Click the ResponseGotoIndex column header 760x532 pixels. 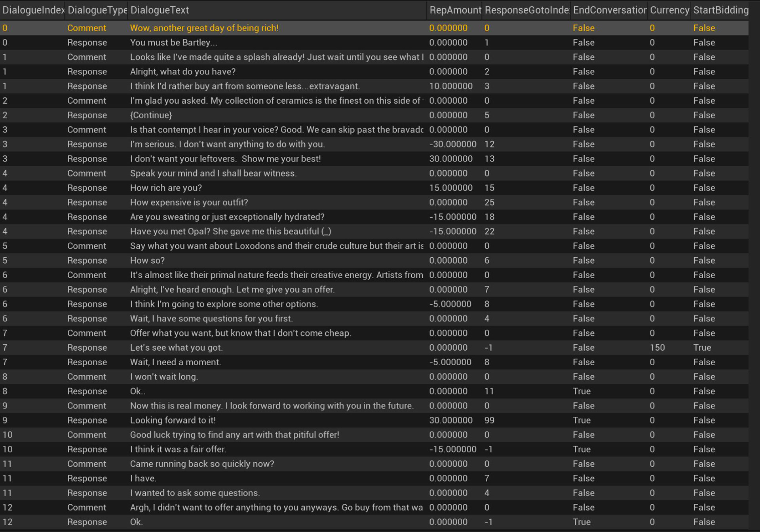(526, 10)
